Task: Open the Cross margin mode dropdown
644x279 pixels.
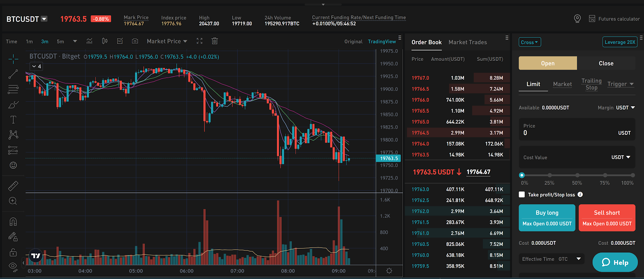Action: 530,42
